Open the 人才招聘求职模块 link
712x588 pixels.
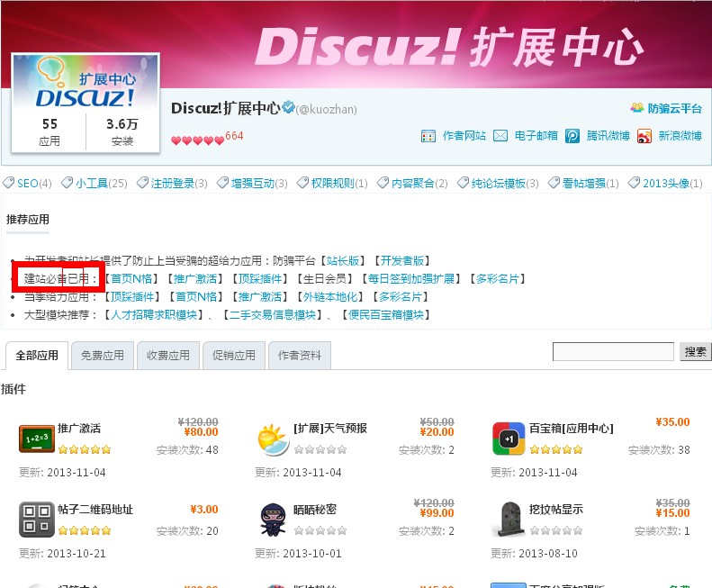154,315
